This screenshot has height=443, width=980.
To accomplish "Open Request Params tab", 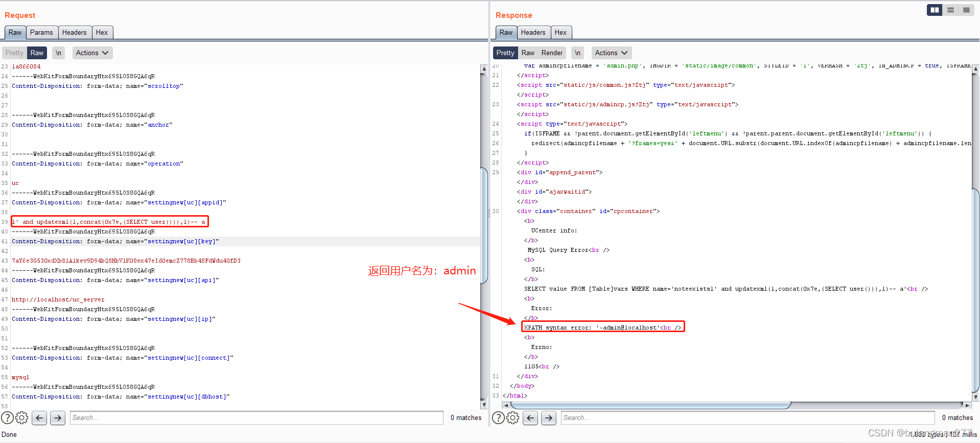I will tap(41, 32).
